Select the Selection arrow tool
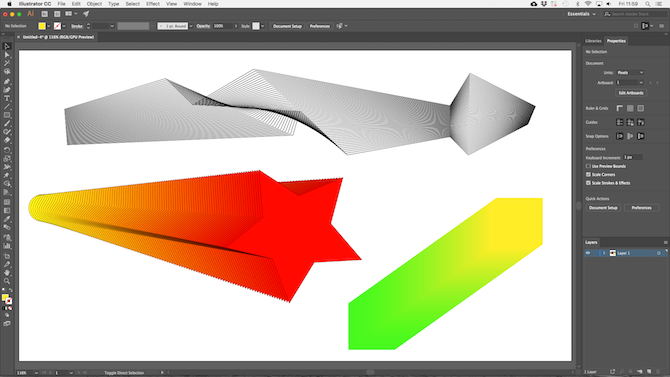The width and height of the screenshot is (670, 377). click(7, 46)
